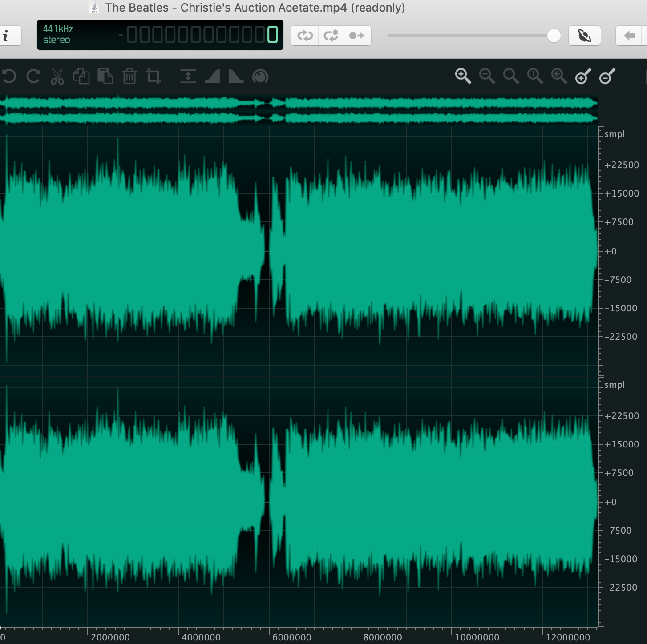Image resolution: width=647 pixels, height=644 pixels.
Task: Click the 1:1 zoom magnifier icon
Action: 535,76
